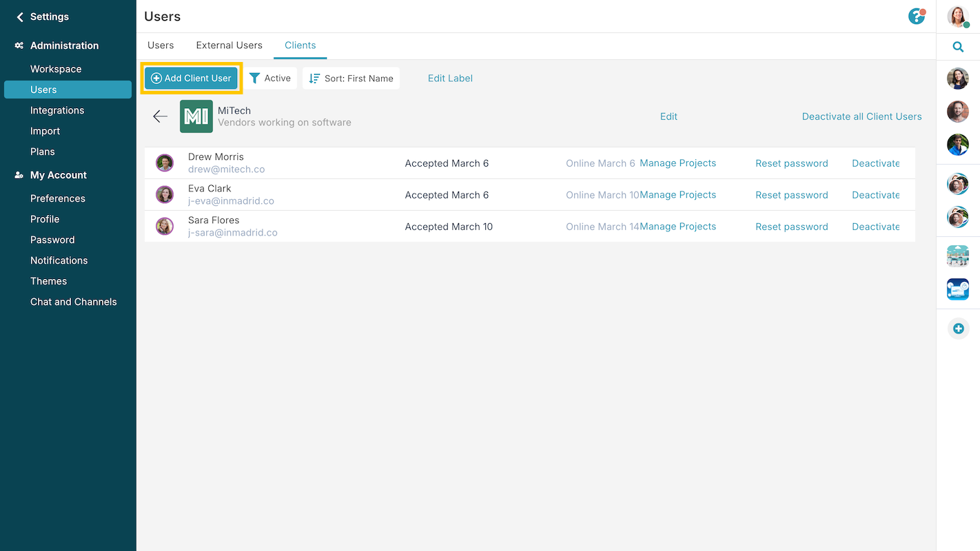Click the name Sara Flores
980x551 pixels.
point(214,220)
